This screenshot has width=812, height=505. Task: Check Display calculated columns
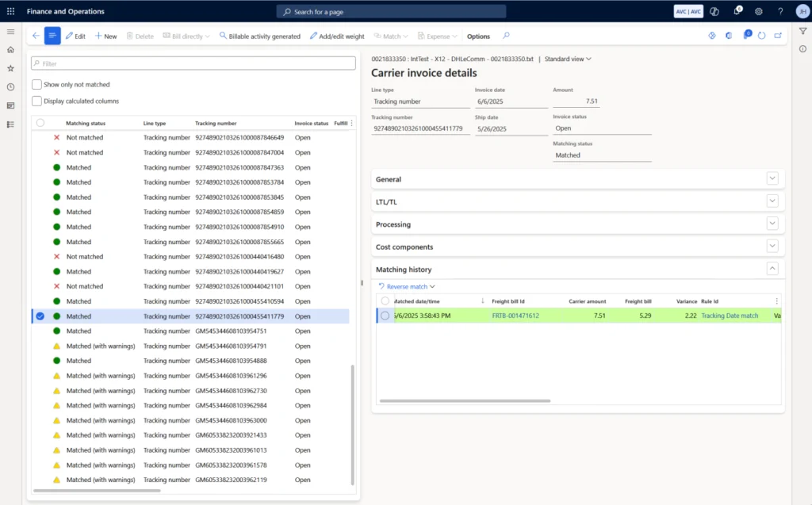[36, 101]
